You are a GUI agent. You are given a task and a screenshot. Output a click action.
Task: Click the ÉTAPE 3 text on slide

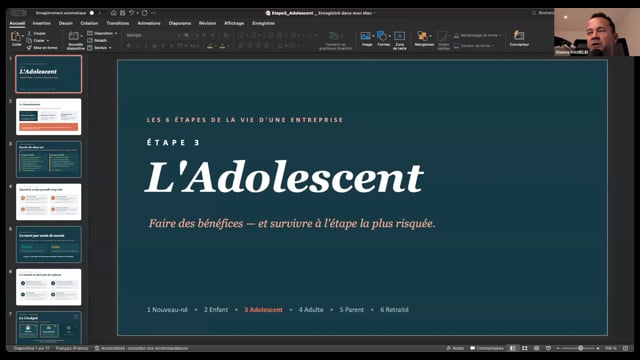tap(173, 142)
